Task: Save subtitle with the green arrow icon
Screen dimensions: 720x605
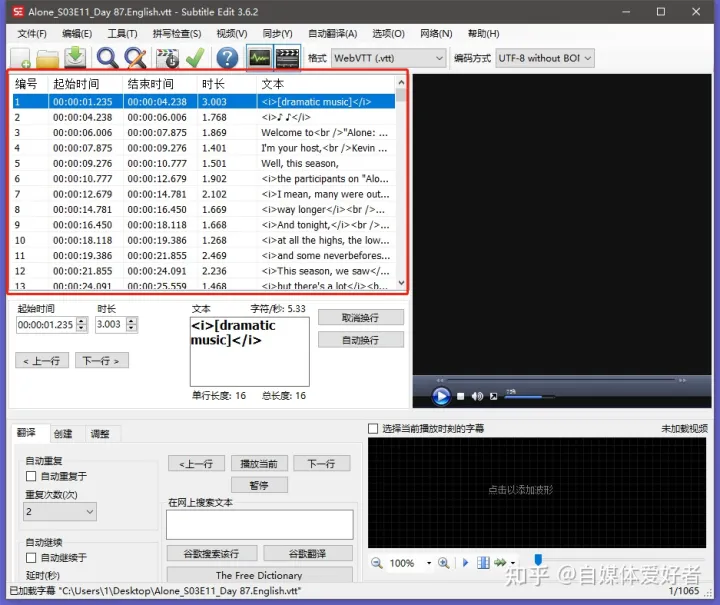Action: (x=75, y=57)
